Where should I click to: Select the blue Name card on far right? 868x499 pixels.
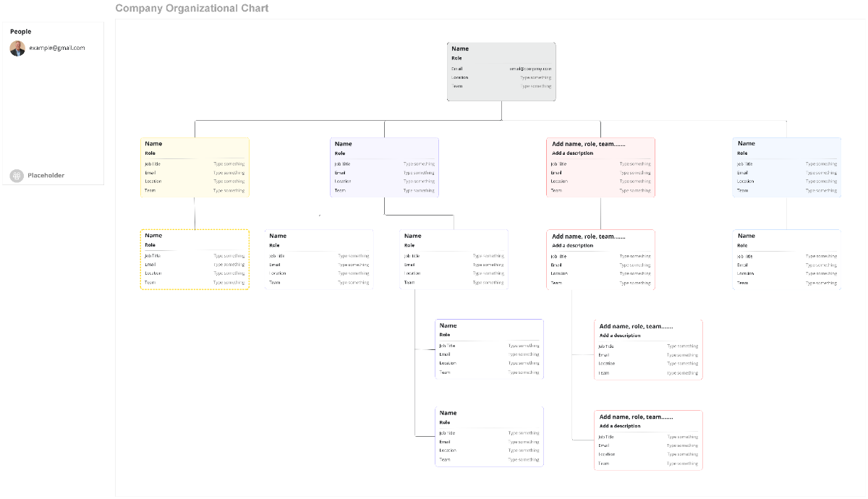click(x=786, y=166)
